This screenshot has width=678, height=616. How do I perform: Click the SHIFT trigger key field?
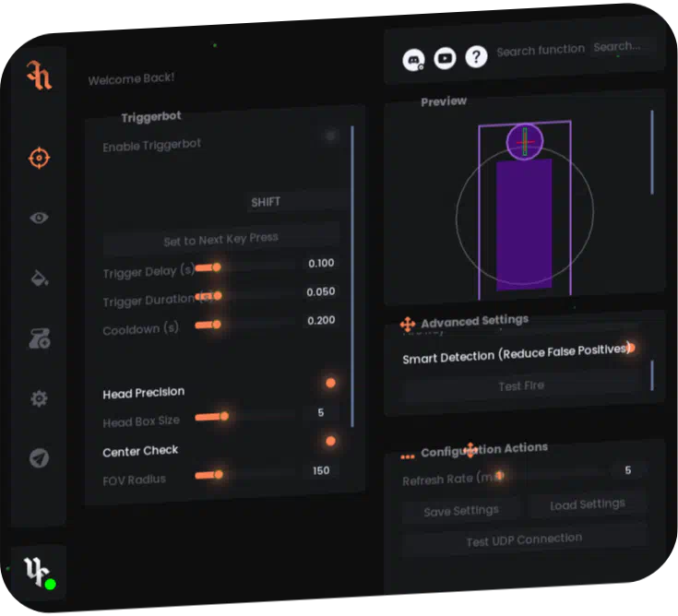[x=266, y=202]
